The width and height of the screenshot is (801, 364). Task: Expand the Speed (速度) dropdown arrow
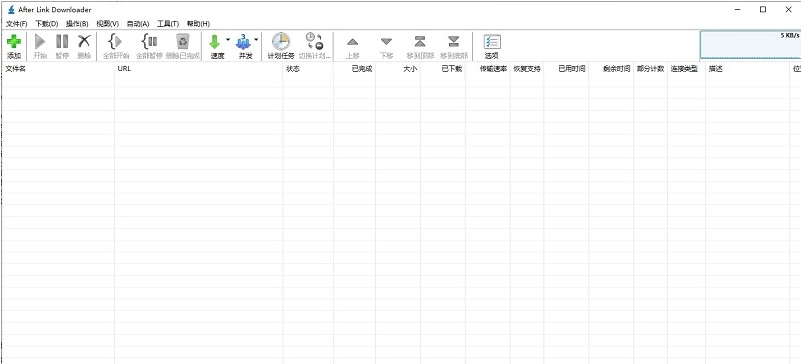(228, 39)
